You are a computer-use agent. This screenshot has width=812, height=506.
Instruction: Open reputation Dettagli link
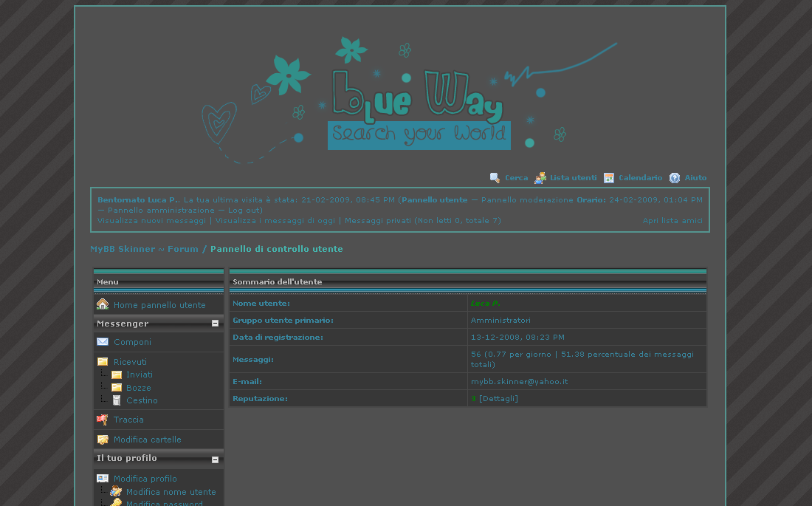click(x=498, y=399)
